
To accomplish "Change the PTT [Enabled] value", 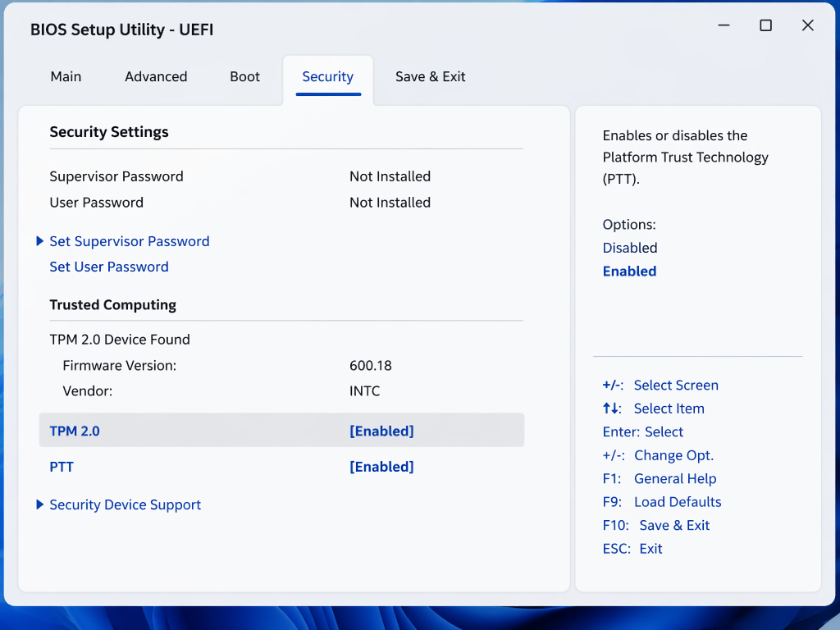I will click(381, 467).
